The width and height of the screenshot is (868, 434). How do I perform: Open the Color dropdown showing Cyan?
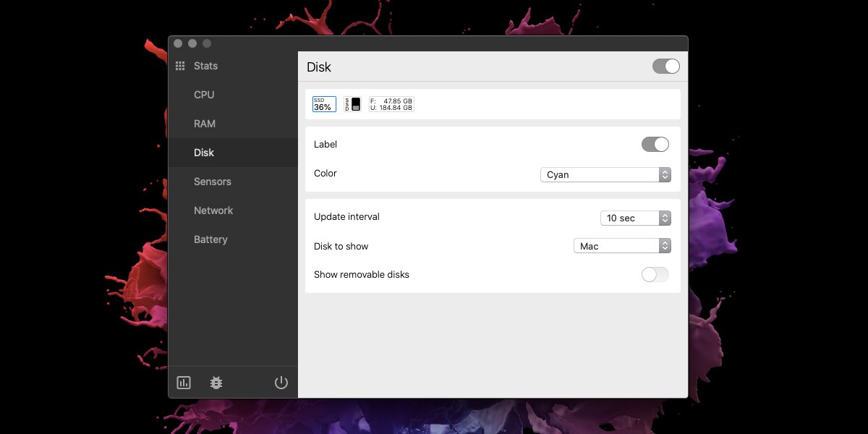(605, 174)
